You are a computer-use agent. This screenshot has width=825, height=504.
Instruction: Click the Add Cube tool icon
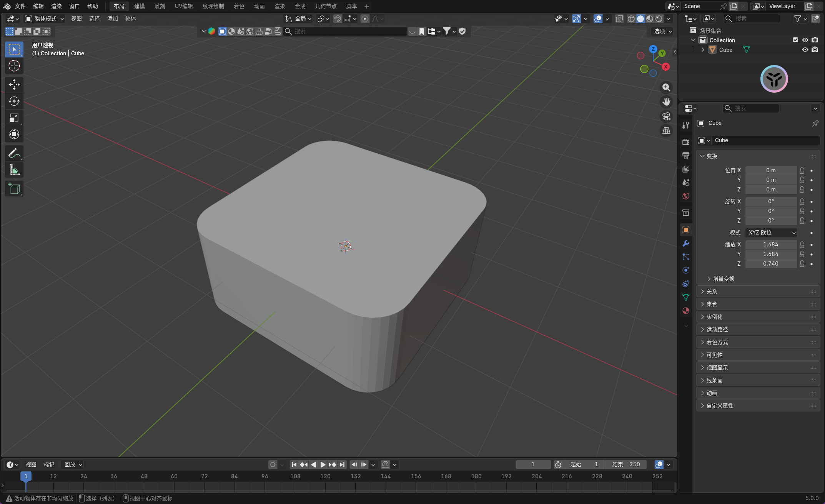[14, 189]
